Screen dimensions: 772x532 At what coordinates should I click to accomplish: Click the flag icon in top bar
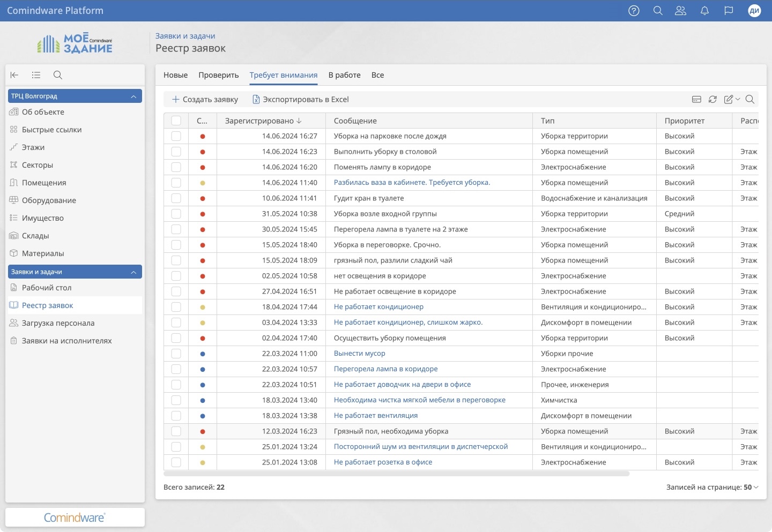click(729, 11)
